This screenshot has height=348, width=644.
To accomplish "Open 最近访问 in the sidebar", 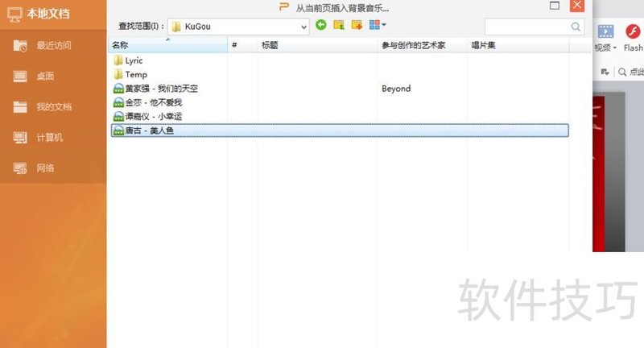I will 53,45.
